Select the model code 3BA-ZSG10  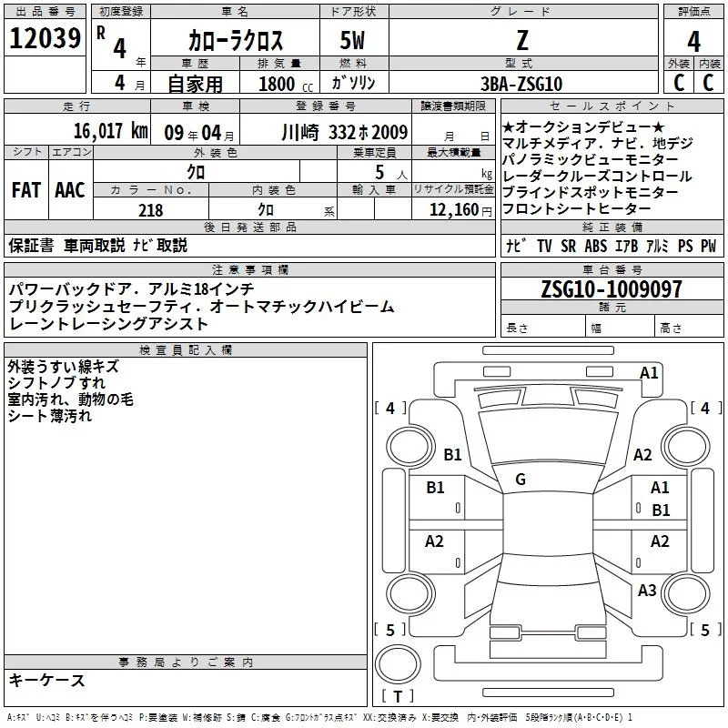(521, 84)
